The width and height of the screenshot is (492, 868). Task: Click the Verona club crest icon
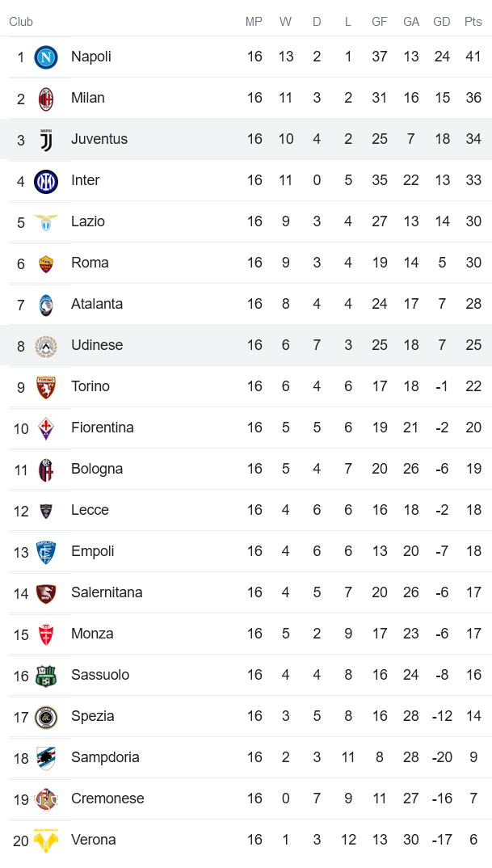coord(46,841)
